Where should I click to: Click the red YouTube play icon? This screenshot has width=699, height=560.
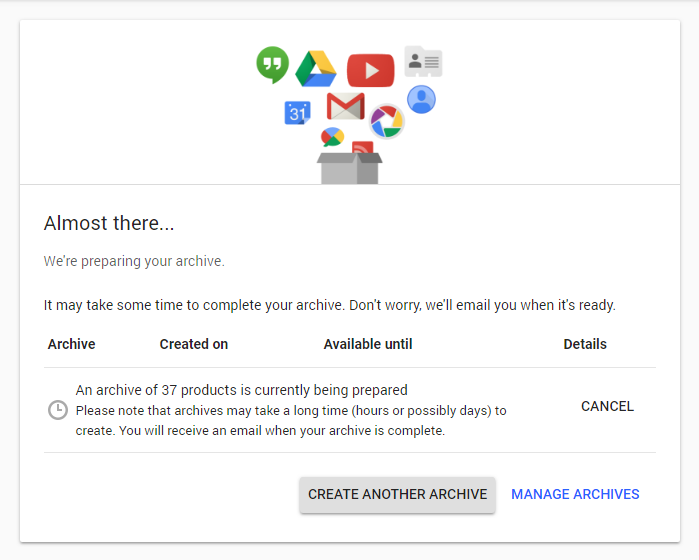coord(370,70)
